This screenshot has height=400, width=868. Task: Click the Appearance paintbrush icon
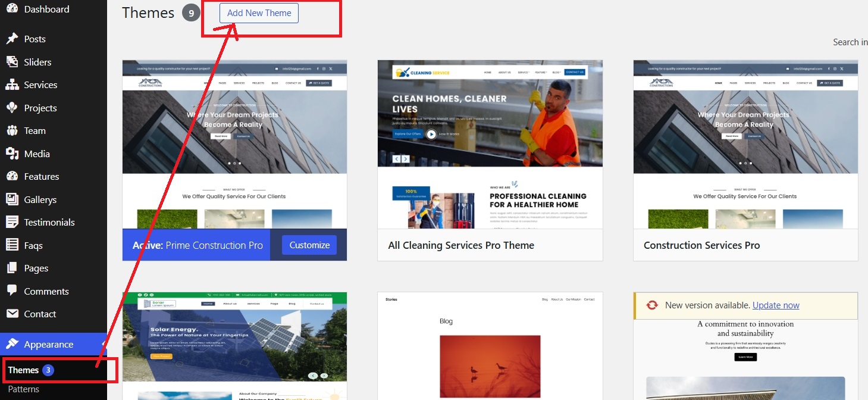pyautogui.click(x=12, y=344)
